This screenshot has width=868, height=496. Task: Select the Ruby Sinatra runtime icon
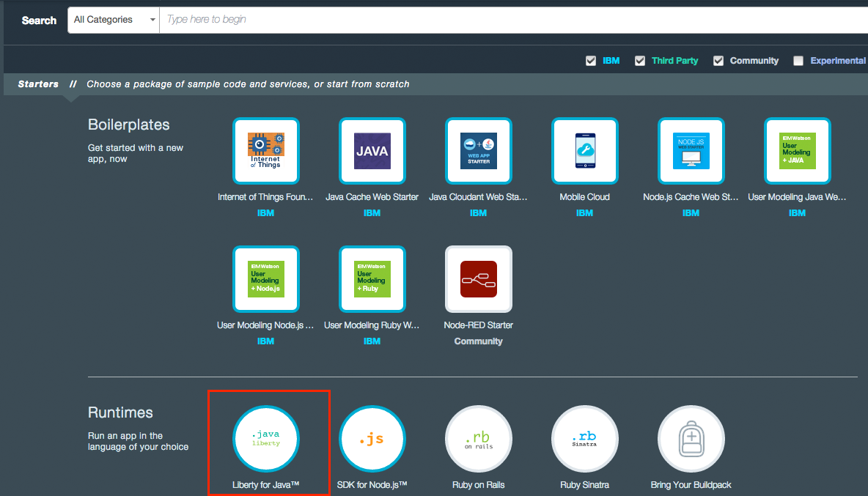coord(584,439)
